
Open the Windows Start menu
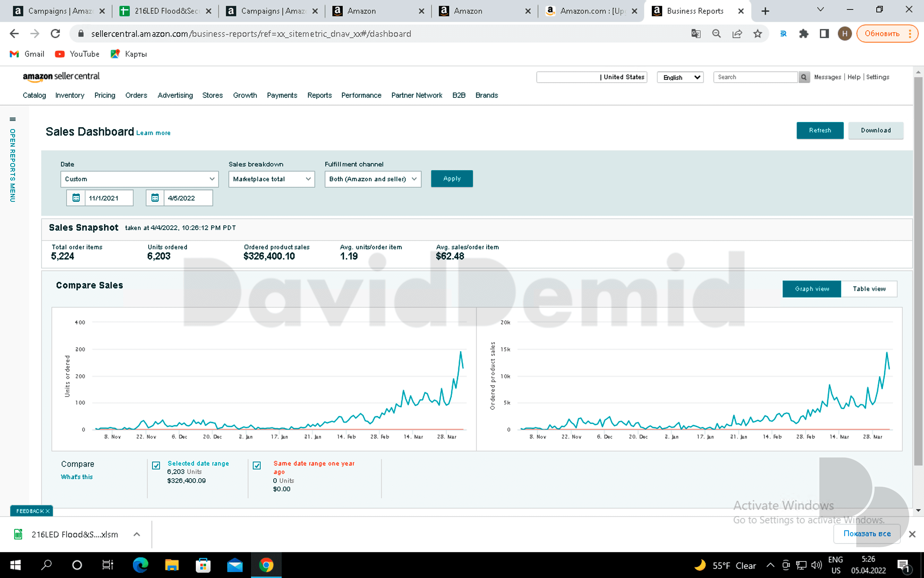click(15, 565)
